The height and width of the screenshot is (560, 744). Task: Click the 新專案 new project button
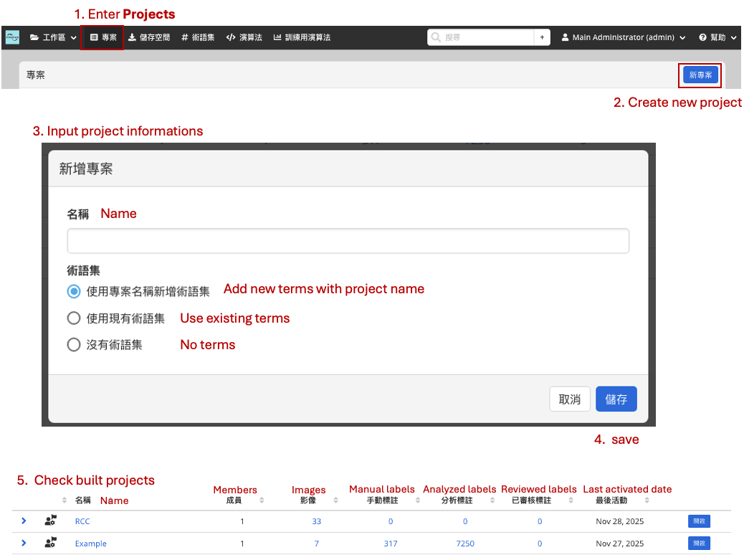(700, 75)
